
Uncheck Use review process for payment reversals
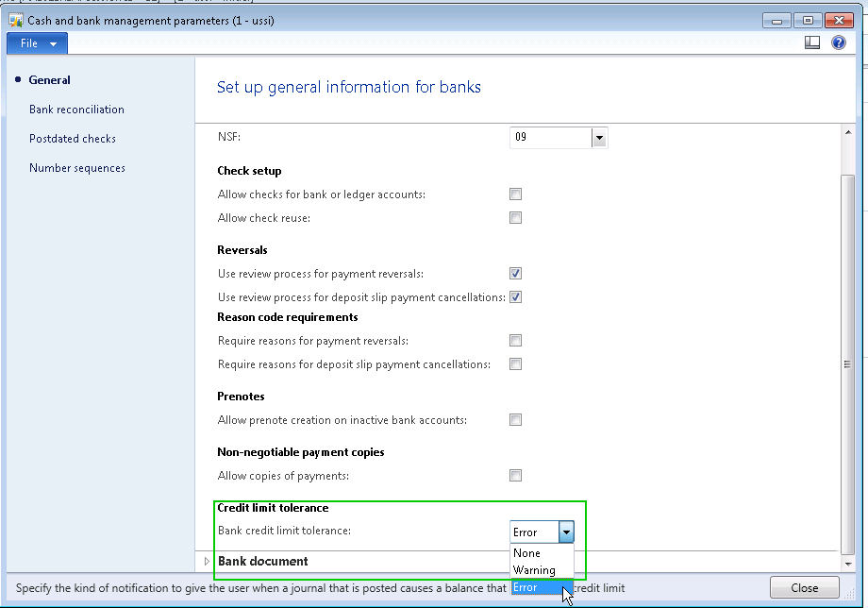[x=515, y=274]
